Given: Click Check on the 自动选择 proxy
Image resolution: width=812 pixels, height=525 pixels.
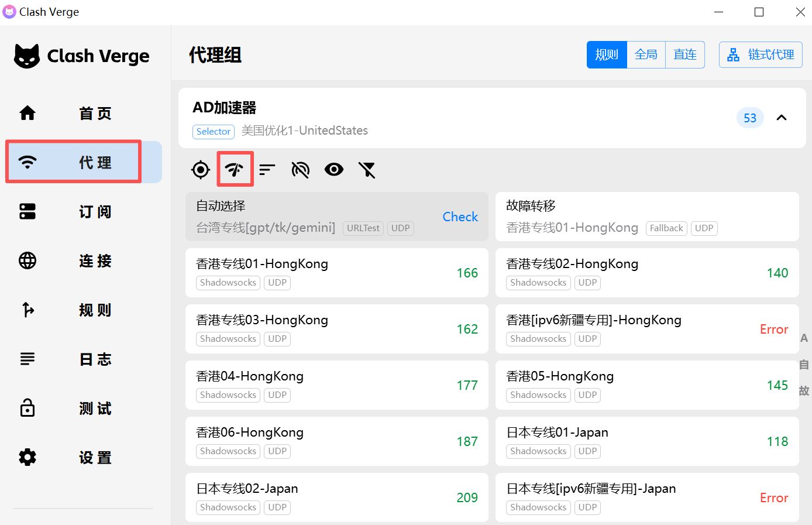Looking at the screenshot, I should (x=460, y=217).
